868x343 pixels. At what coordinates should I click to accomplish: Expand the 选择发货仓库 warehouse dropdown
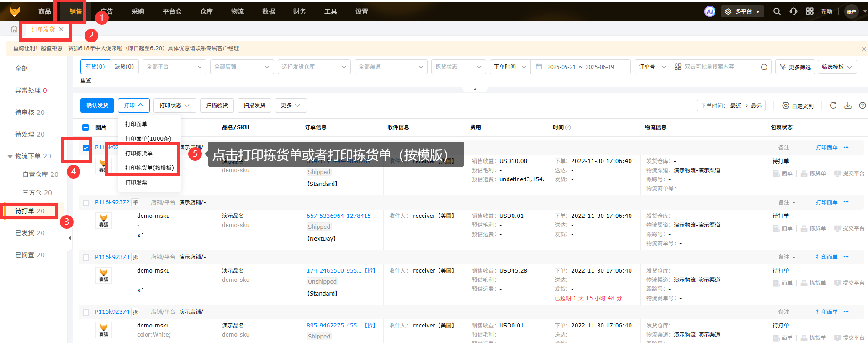coord(314,67)
